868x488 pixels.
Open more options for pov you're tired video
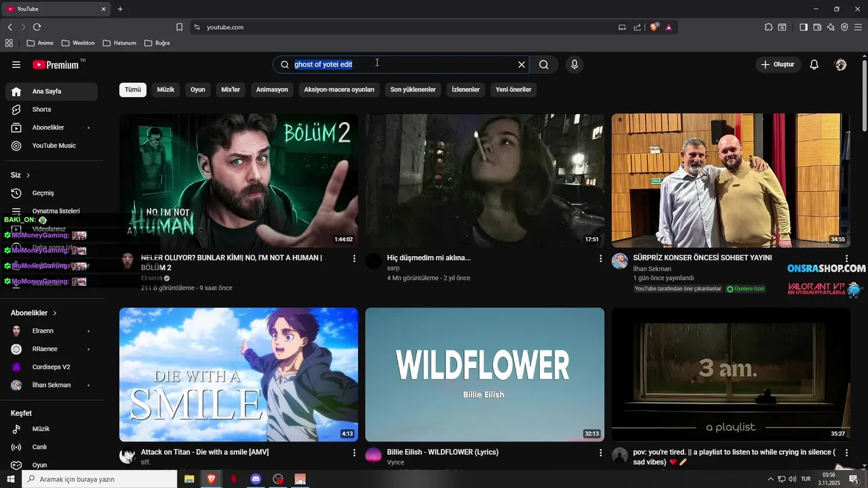point(846,453)
